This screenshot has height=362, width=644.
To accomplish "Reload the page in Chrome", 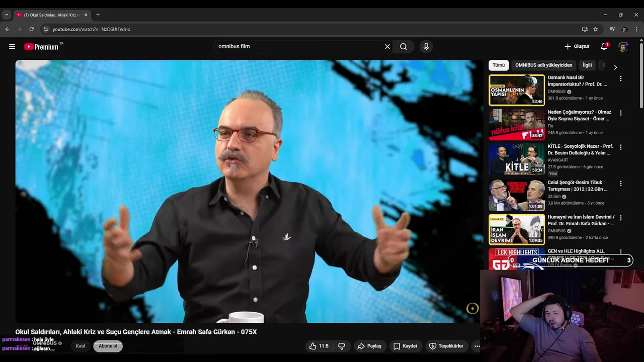I will 31,29.
